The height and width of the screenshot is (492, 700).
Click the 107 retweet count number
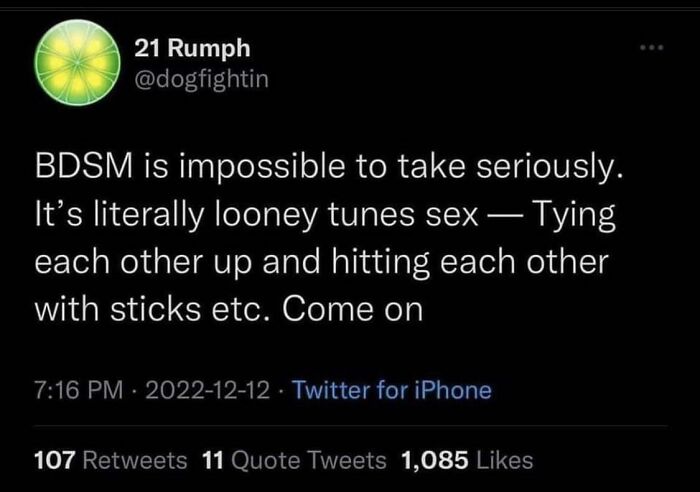point(54,460)
